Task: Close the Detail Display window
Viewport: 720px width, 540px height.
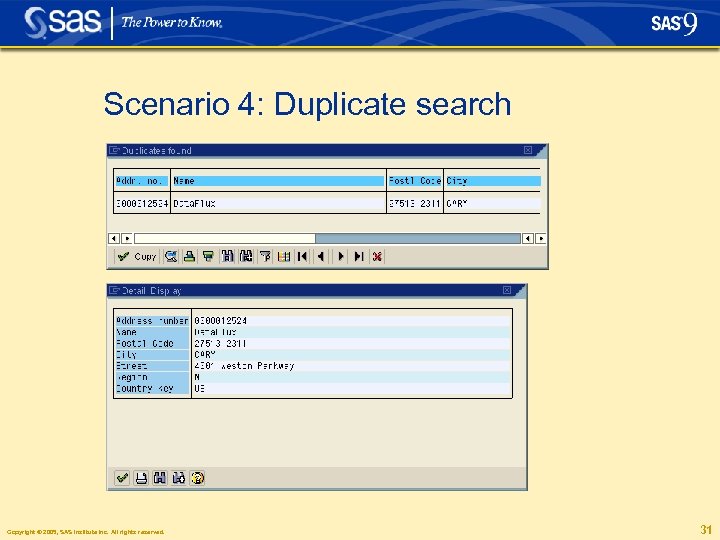Action: point(507,290)
